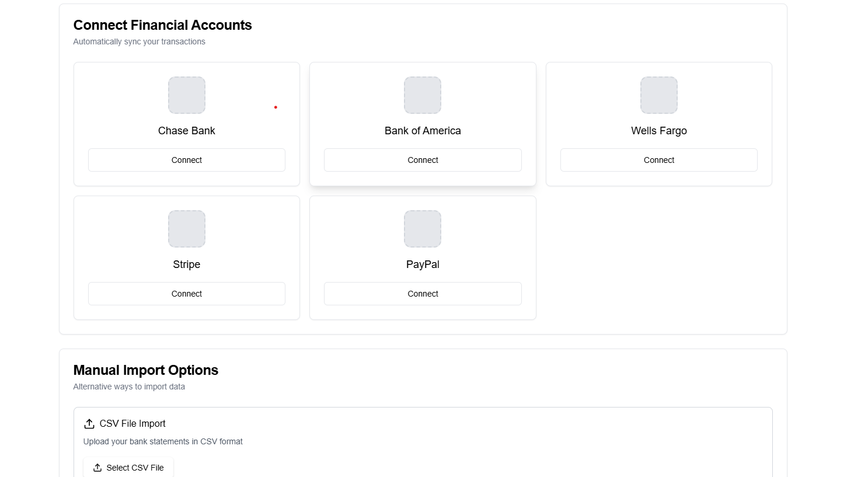
Task: Connect the Wells Fargo account
Action: coord(659,160)
